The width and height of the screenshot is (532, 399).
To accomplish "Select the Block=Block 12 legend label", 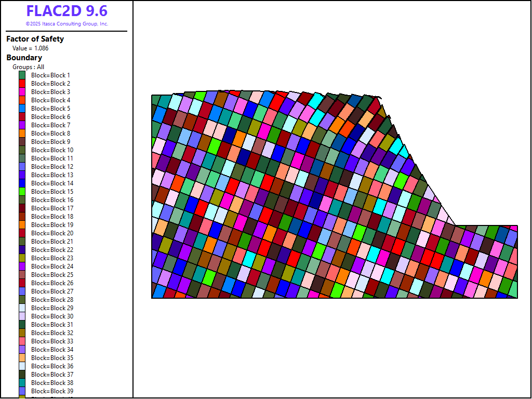I will tap(52, 167).
